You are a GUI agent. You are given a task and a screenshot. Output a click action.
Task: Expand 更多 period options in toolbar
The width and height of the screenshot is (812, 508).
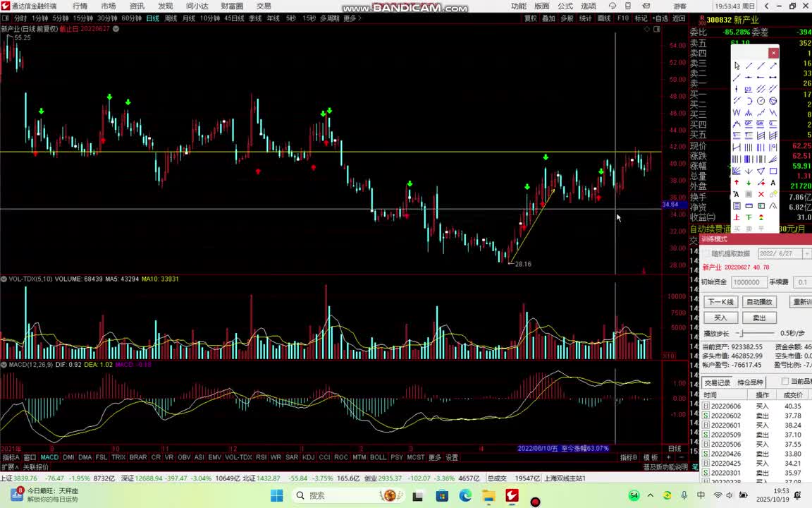pyautogui.click(x=352, y=18)
